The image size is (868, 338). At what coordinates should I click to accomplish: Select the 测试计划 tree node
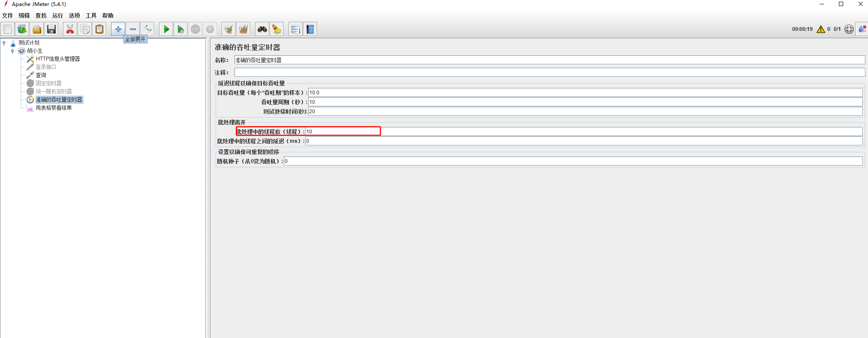[x=29, y=42]
